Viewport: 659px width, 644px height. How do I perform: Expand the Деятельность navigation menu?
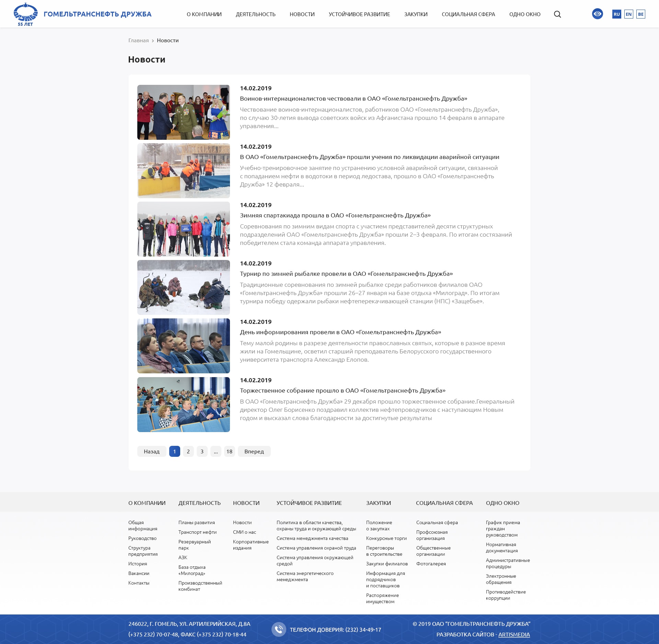coord(255,14)
